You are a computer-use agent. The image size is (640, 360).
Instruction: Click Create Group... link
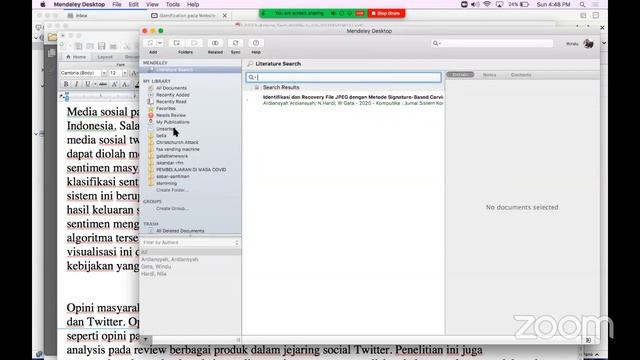172,209
